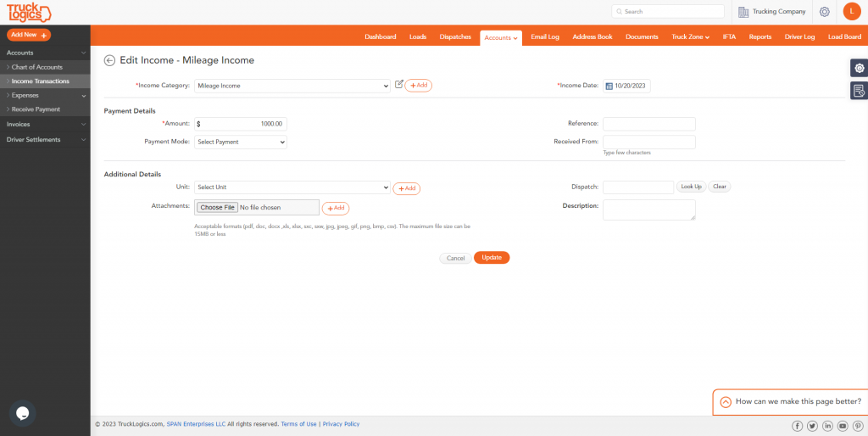
Task: Open the right-side checklist panel icon
Action: [860, 90]
